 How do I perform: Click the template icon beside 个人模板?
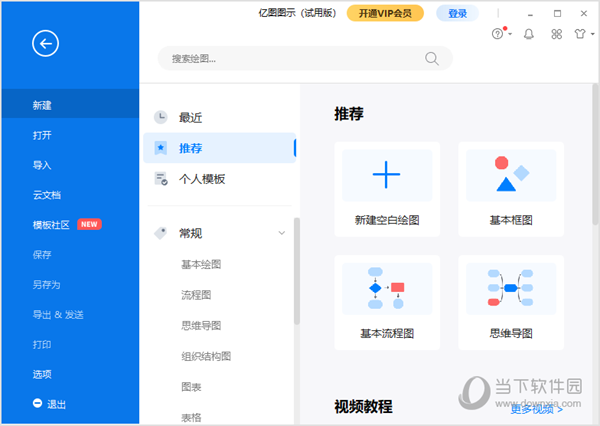(x=161, y=179)
